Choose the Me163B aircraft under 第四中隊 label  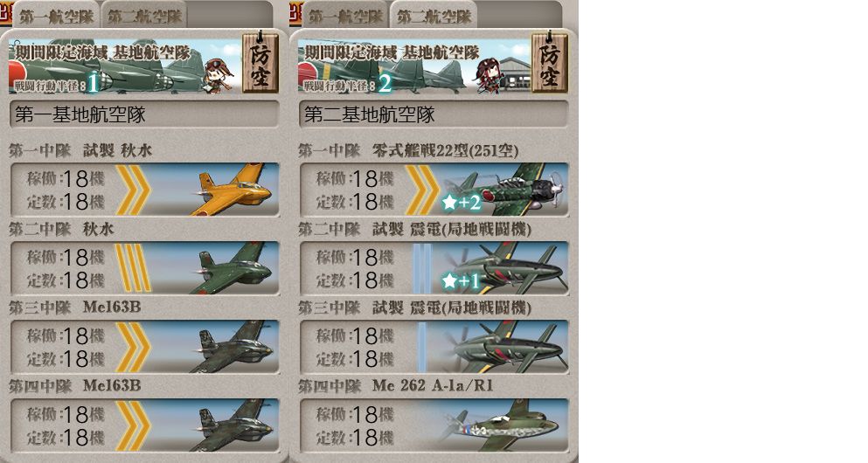pyautogui.click(x=233, y=425)
